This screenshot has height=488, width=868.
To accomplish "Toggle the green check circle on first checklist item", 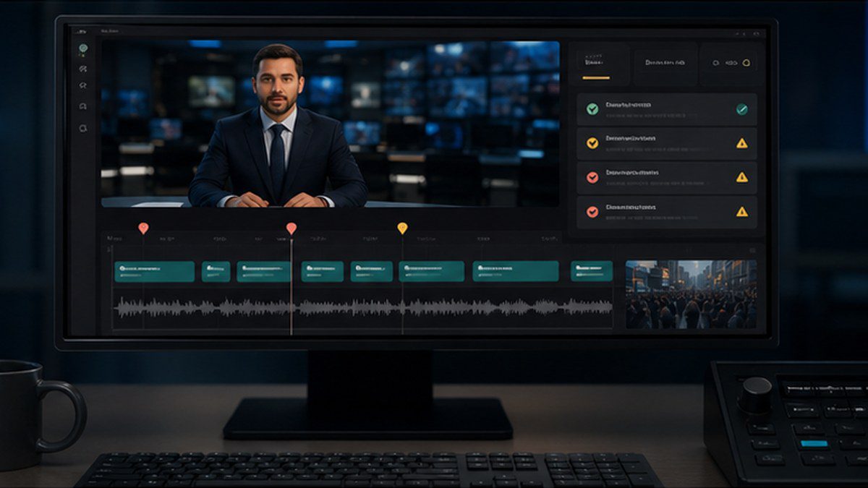I will tap(592, 109).
